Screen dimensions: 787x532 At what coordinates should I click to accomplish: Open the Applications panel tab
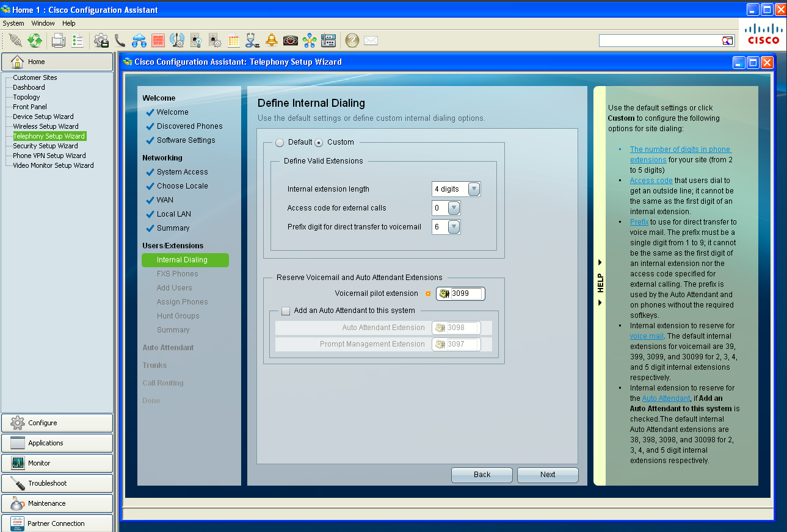[x=57, y=443]
